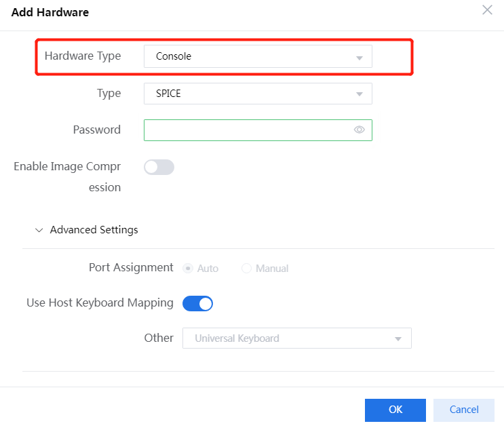504x430 pixels.
Task: Click the Hardware Type dropdown arrow
Action: (360, 58)
